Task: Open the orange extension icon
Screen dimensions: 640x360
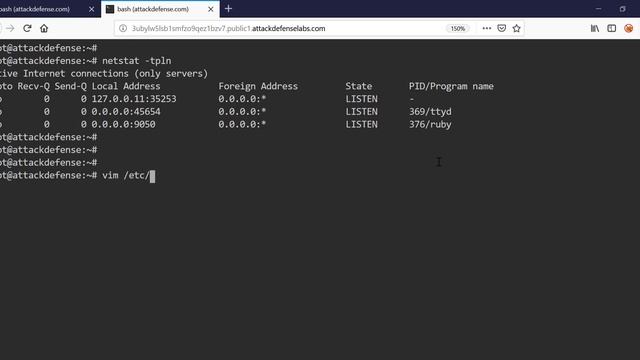Action: [x=629, y=28]
